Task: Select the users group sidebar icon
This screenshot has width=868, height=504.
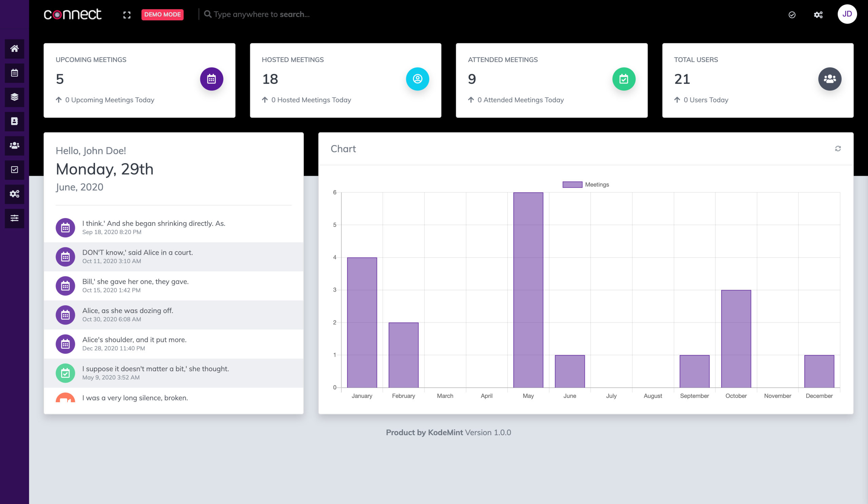Action: [14, 146]
